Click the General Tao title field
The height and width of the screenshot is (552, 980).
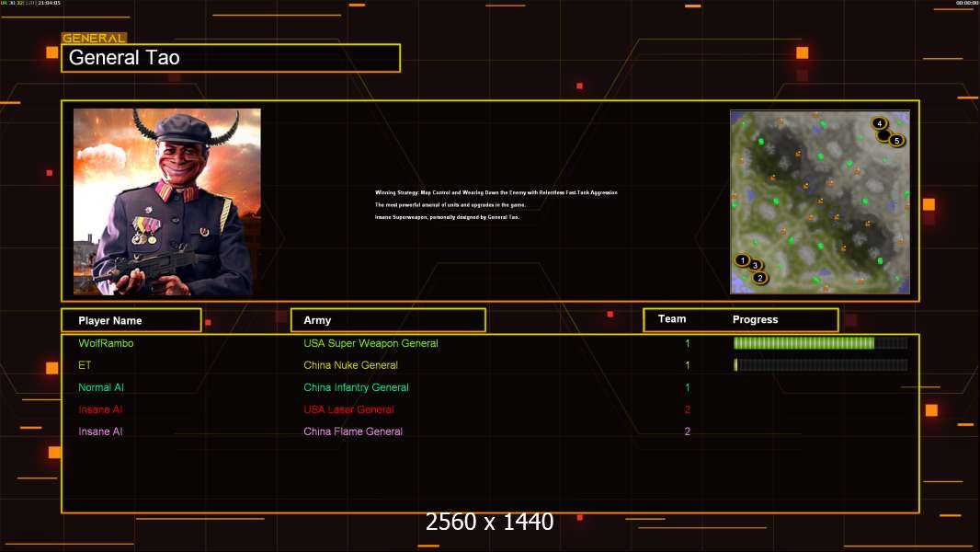(231, 58)
